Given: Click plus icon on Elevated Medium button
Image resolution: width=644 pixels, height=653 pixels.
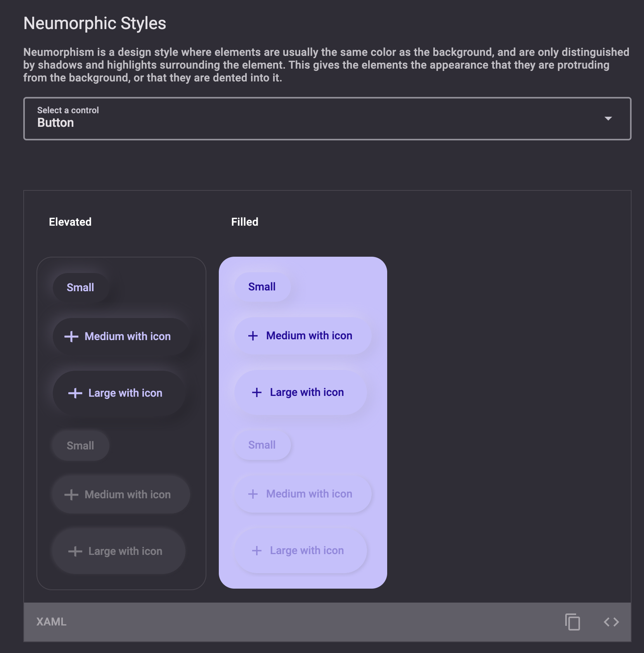Looking at the screenshot, I should point(71,336).
